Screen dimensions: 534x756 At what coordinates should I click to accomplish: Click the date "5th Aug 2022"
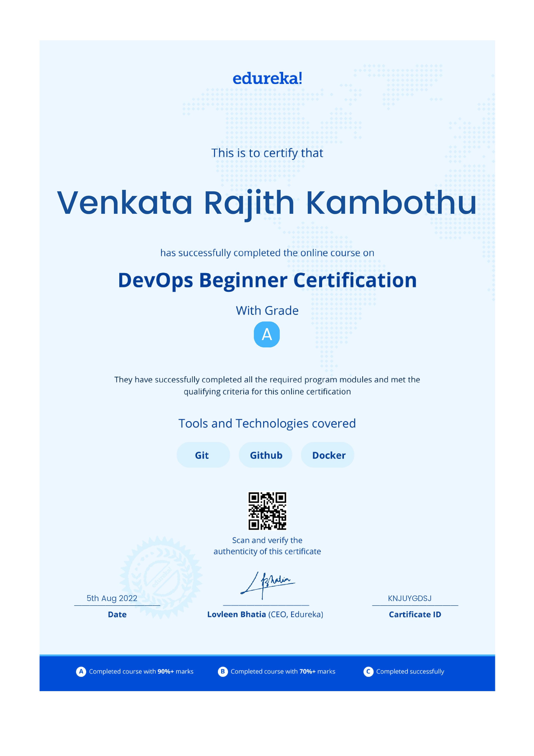coord(112,598)
